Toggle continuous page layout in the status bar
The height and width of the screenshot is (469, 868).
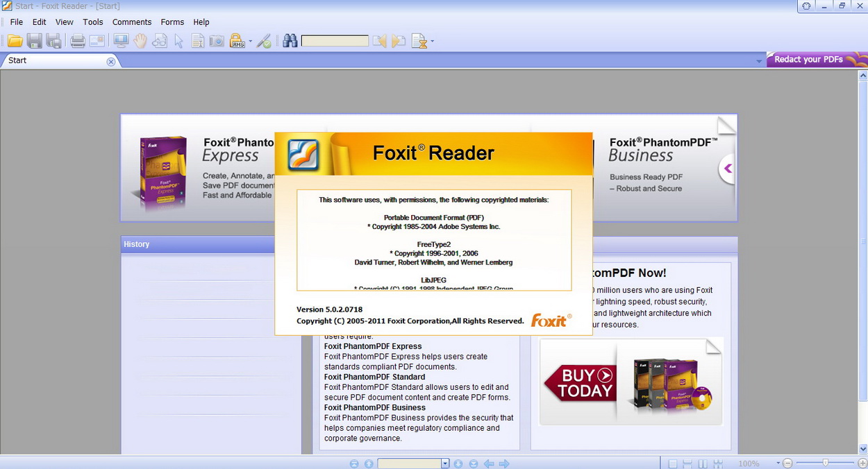pos(687,463)
